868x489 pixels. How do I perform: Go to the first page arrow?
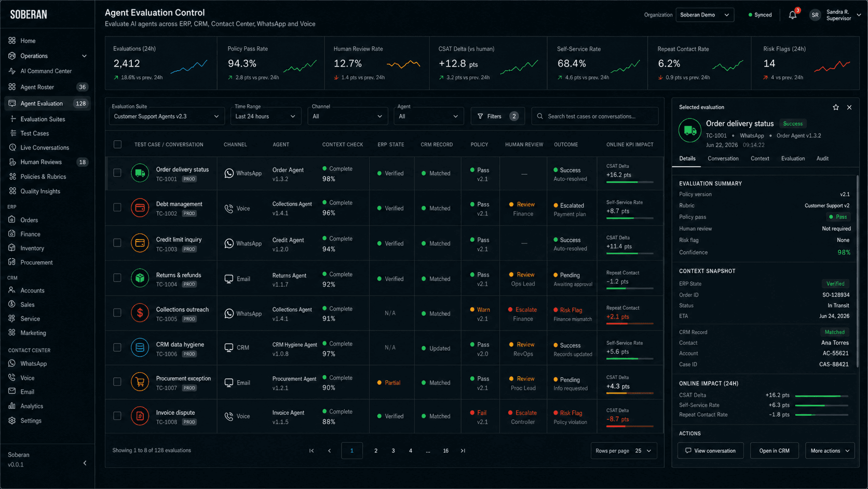click(x=311, y=451)
